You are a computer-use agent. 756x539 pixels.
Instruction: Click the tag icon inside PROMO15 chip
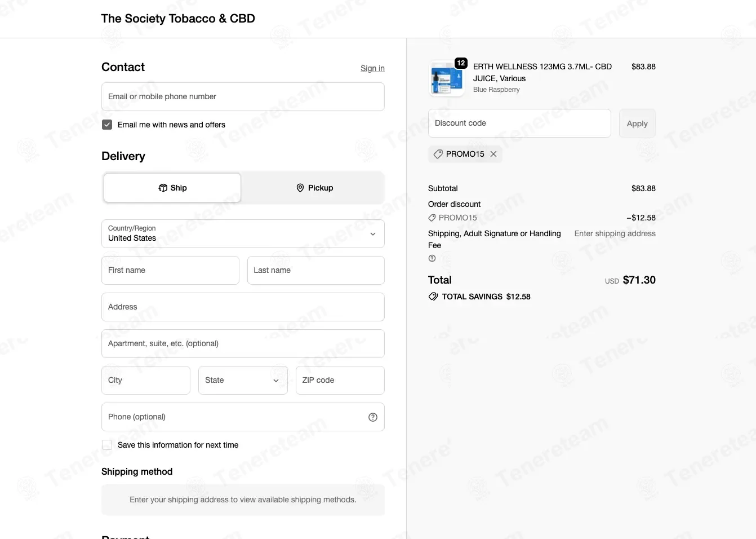coord(438,154)
